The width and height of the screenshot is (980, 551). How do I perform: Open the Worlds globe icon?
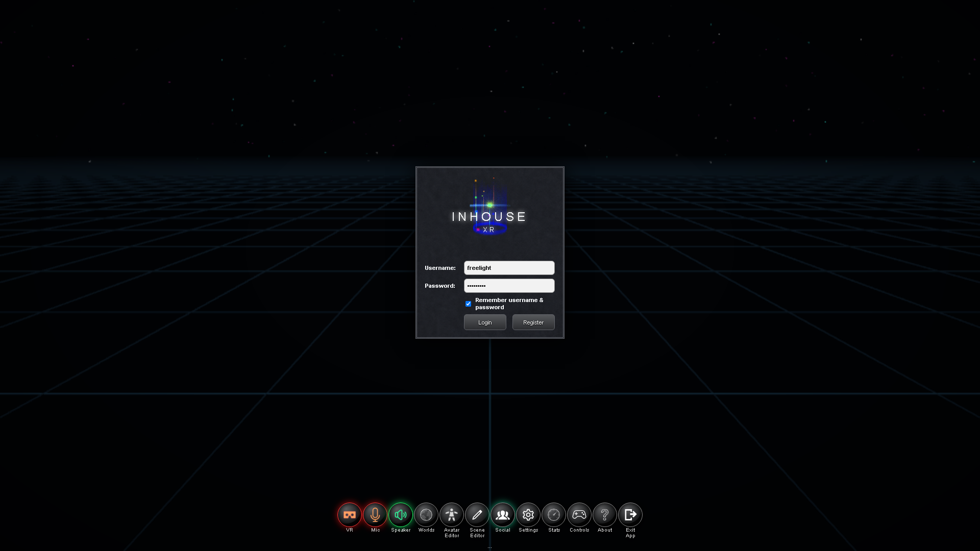pyautogui.click(x=426, y=515)
